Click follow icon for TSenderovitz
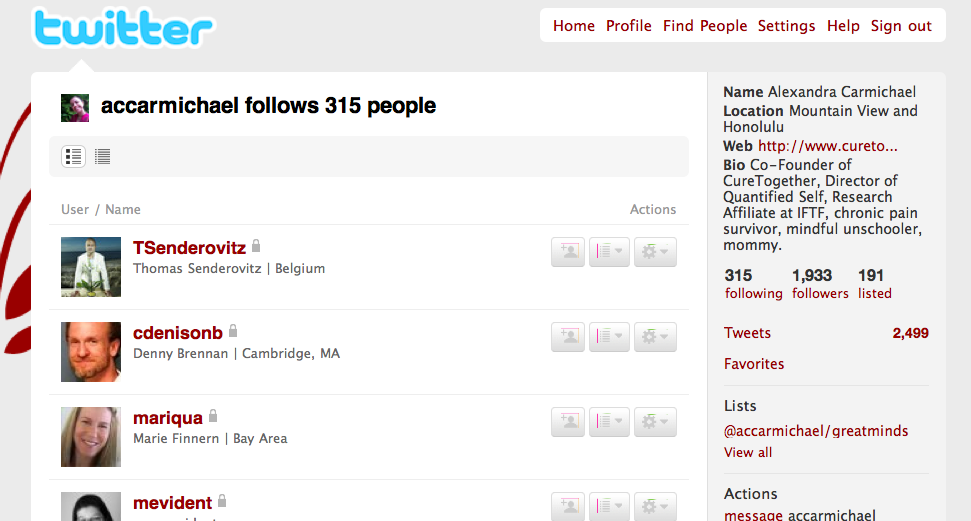The width and height of the screenshot is (971, 521). click(568, 252)
